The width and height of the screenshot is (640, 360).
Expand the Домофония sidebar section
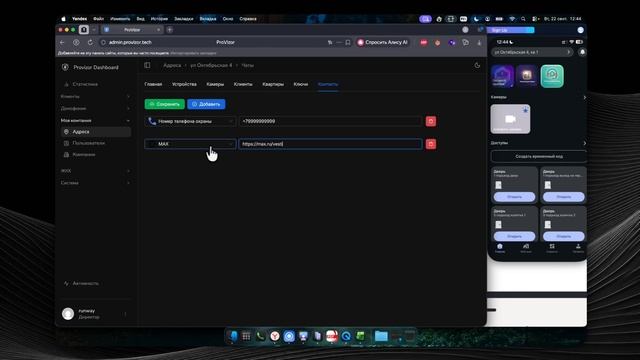click(x=95, y=109)
